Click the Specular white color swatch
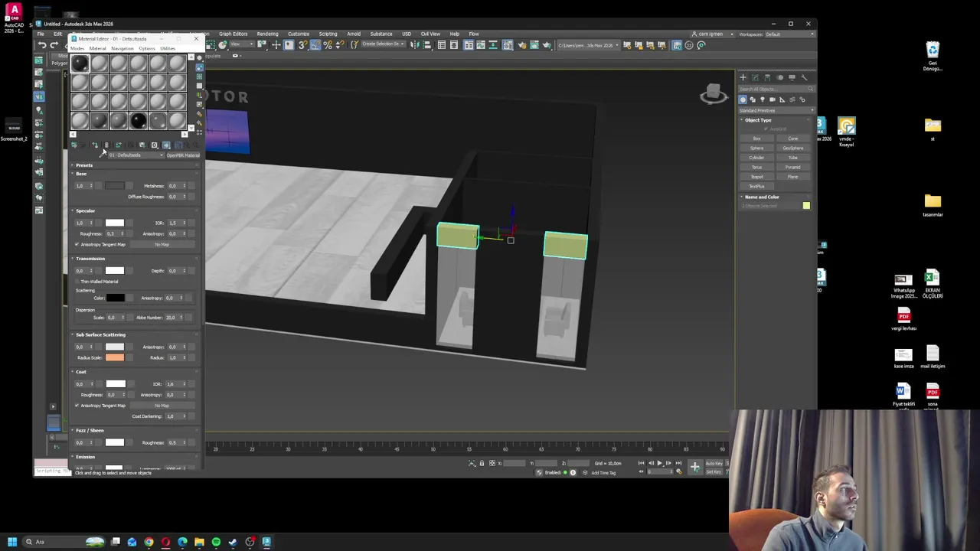Viewport: 980px width, 551px height. click(114, 223)
